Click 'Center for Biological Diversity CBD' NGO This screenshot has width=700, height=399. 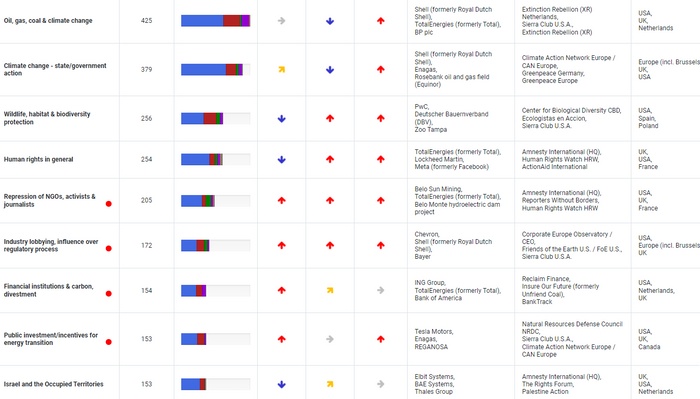[571, 110]
